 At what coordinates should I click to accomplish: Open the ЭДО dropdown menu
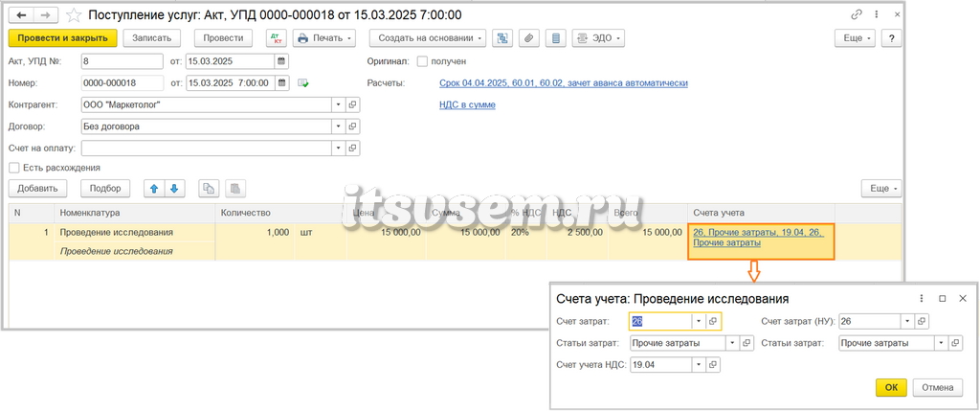[x=599, y=38]
